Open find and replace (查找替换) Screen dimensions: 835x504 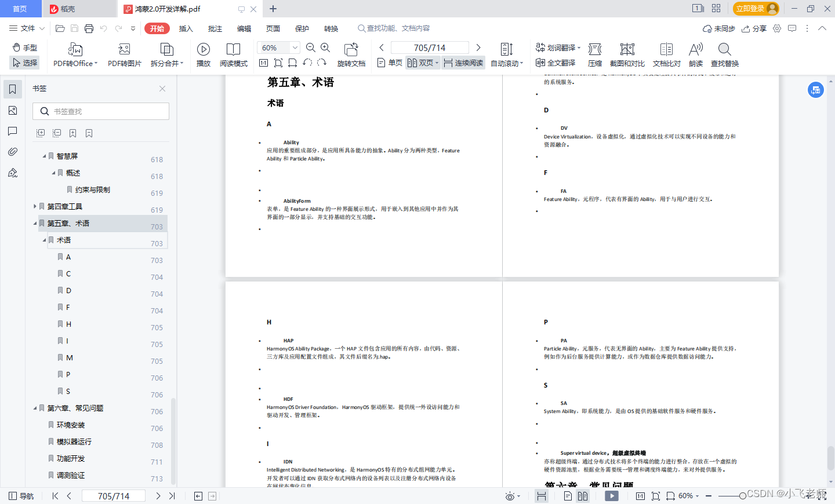point(725,55)
